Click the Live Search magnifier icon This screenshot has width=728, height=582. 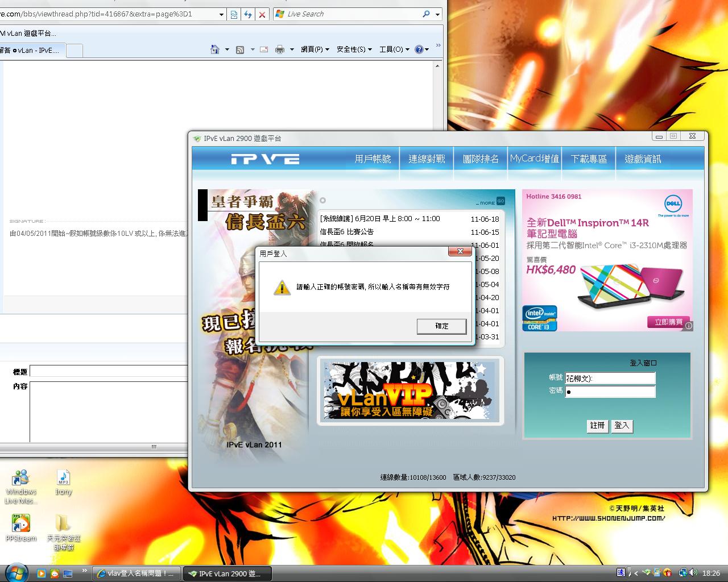[x=426, y=14]
